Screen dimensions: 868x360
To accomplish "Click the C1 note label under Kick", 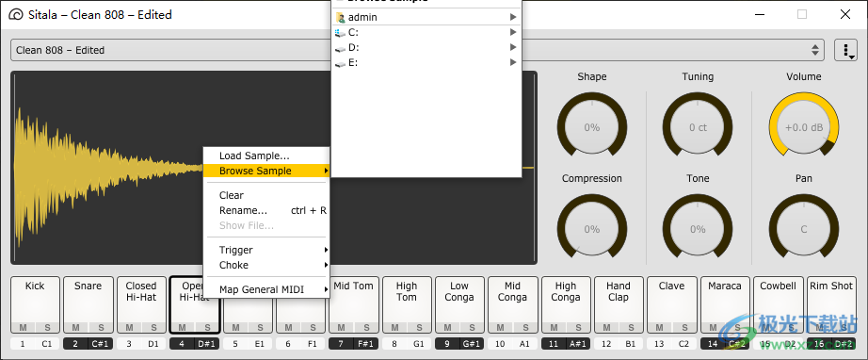I will pyautogui.click(x=47, y=344).
